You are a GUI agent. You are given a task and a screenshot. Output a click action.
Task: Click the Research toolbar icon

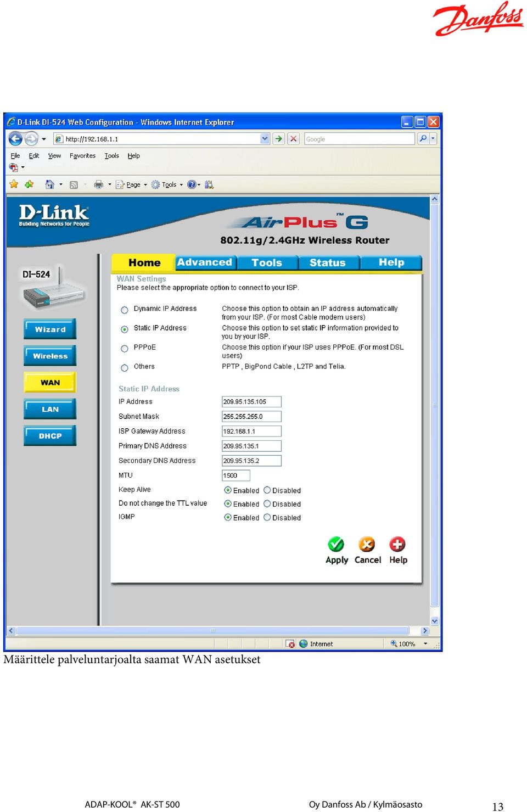[x=209, y=184]
